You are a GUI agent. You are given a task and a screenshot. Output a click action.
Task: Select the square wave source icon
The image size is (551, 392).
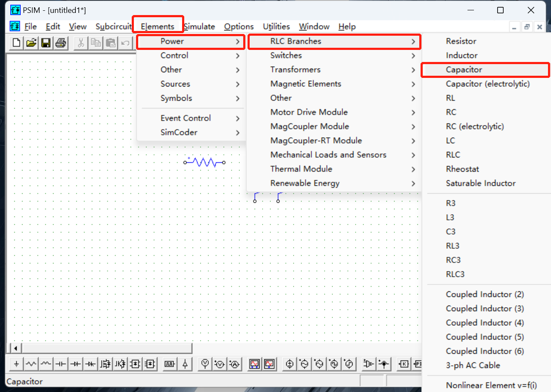[334, 364]
